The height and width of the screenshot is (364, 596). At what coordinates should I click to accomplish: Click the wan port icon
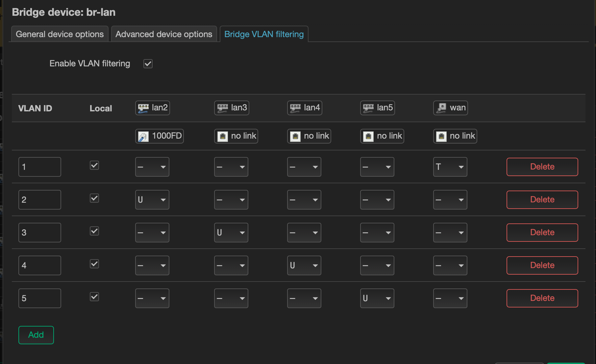[441, 108]
